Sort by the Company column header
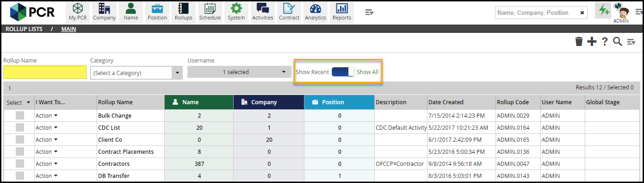The width and height of the screenshot is (644, 183). (268, 102)
